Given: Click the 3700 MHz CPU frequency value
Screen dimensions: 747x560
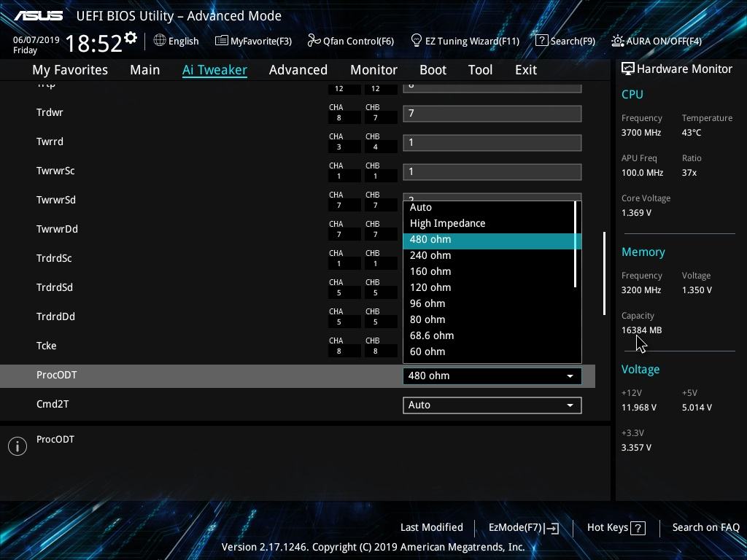Looking at the screenshot, I should pyautogui.click(x=640, y=133).
